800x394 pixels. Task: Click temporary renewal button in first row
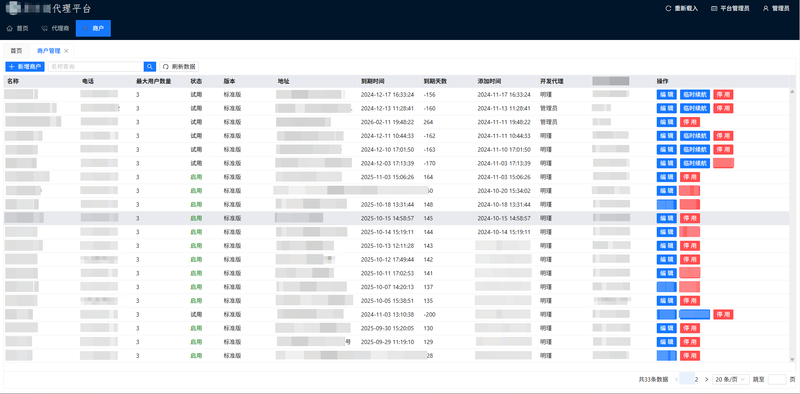pos(695,94)
